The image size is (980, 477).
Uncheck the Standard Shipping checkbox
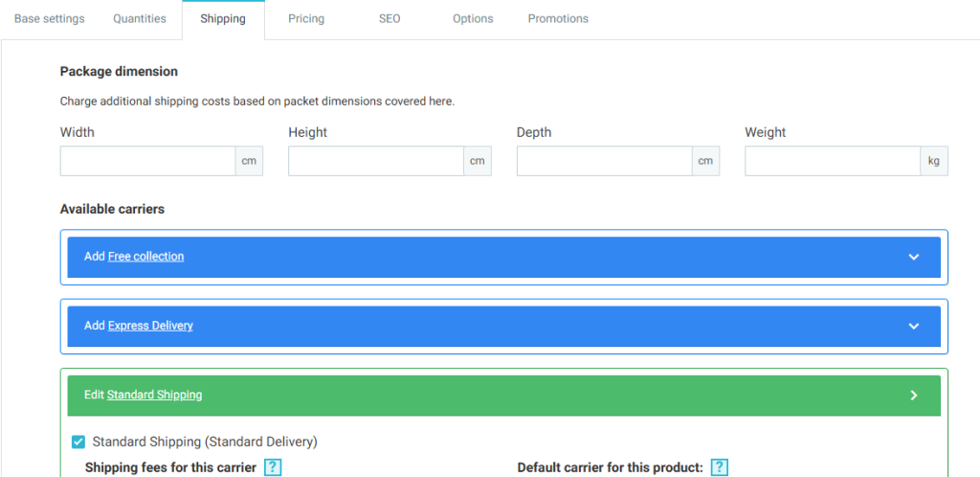pyautogui.click(x=78, y=442)
